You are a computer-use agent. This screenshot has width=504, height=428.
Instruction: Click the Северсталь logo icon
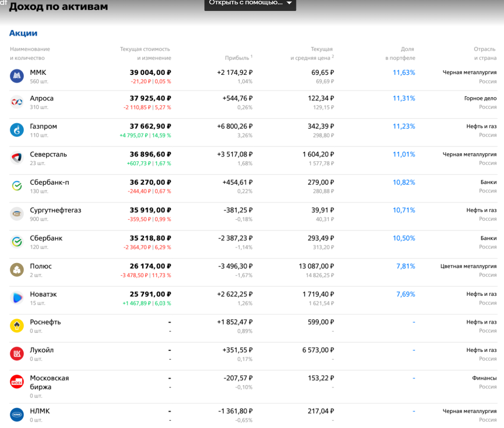[x=17, y=158]
